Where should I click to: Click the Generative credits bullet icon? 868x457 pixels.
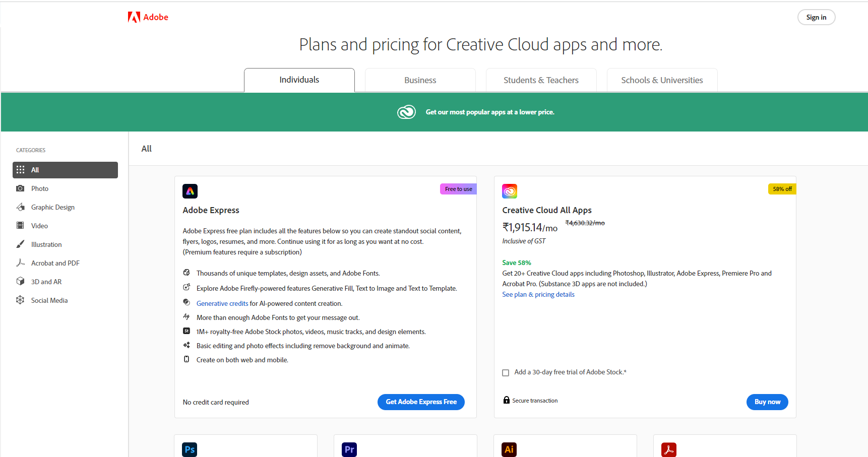(187, 302)
